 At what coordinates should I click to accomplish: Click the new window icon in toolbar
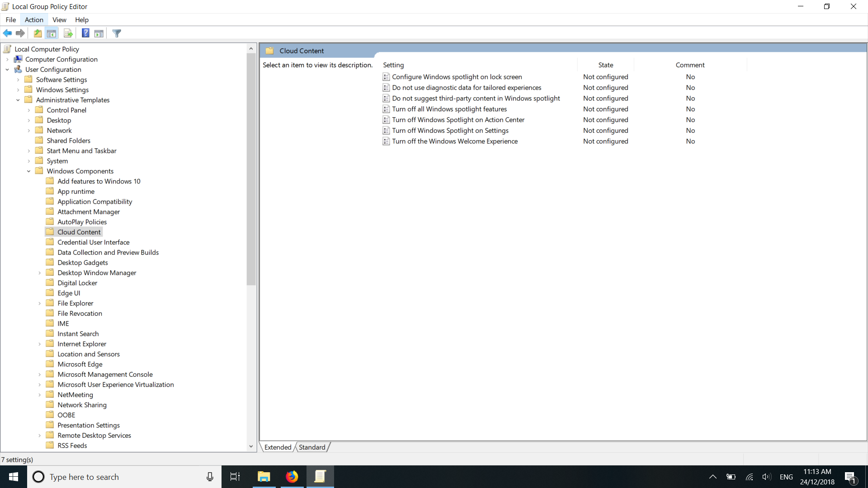pyautogui.click(x=99, y=33)
